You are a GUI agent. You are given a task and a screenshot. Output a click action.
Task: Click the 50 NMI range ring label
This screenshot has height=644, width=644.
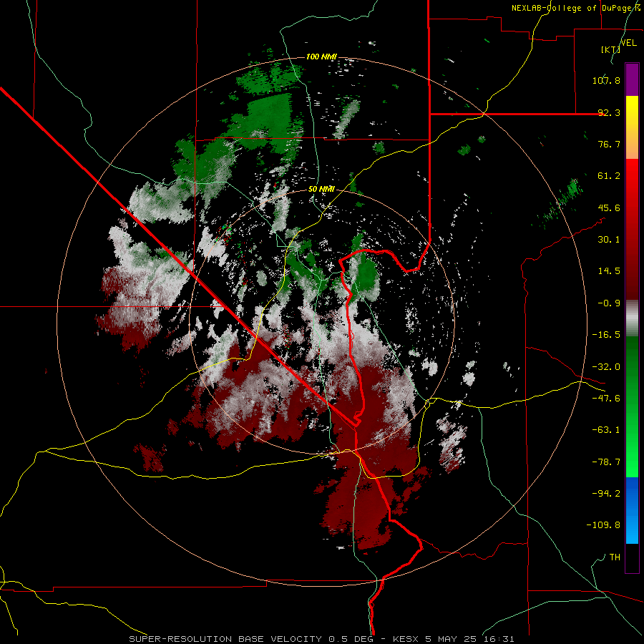[321, 189]
